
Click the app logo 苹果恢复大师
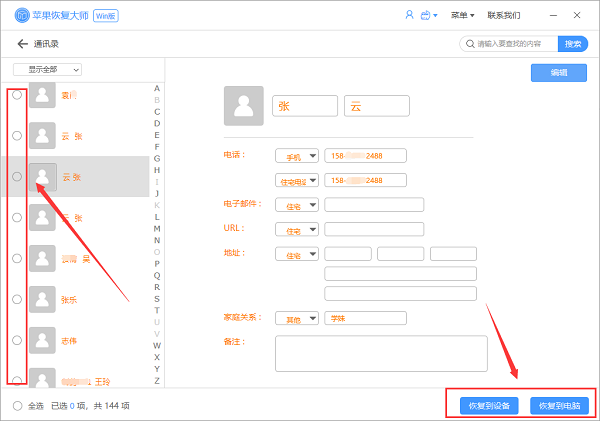coord(51,15)
